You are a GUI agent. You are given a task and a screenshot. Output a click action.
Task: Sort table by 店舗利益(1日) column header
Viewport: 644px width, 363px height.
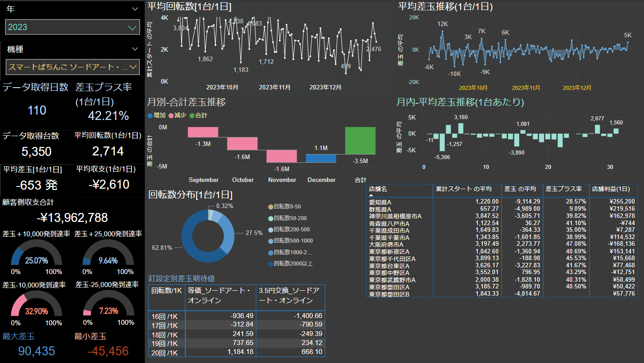613,189
